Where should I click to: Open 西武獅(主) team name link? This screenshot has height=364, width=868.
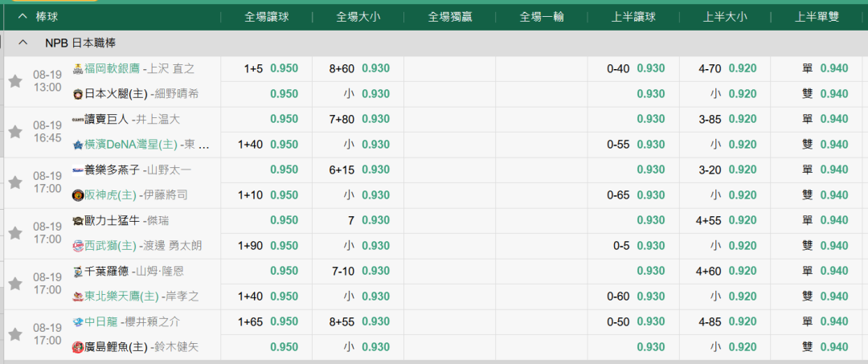(x=111, y=246)
